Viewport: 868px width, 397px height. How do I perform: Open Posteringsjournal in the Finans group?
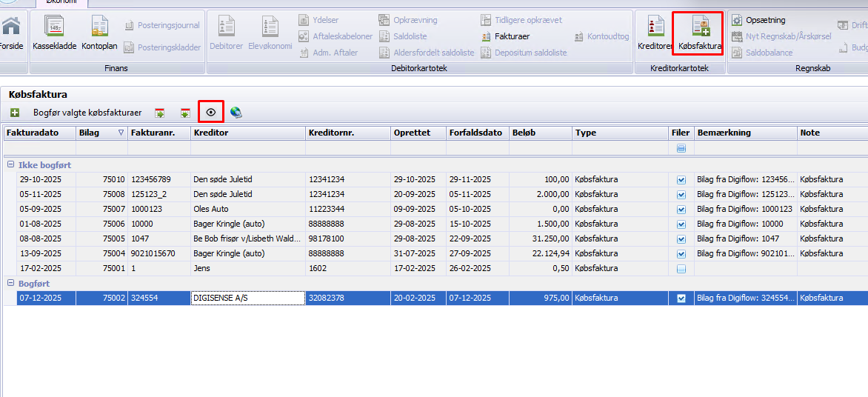click(x=162, y=25)
